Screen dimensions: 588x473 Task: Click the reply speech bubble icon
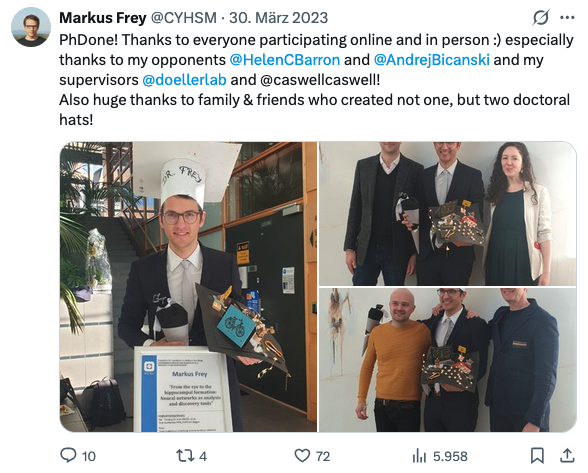point(68,455)
